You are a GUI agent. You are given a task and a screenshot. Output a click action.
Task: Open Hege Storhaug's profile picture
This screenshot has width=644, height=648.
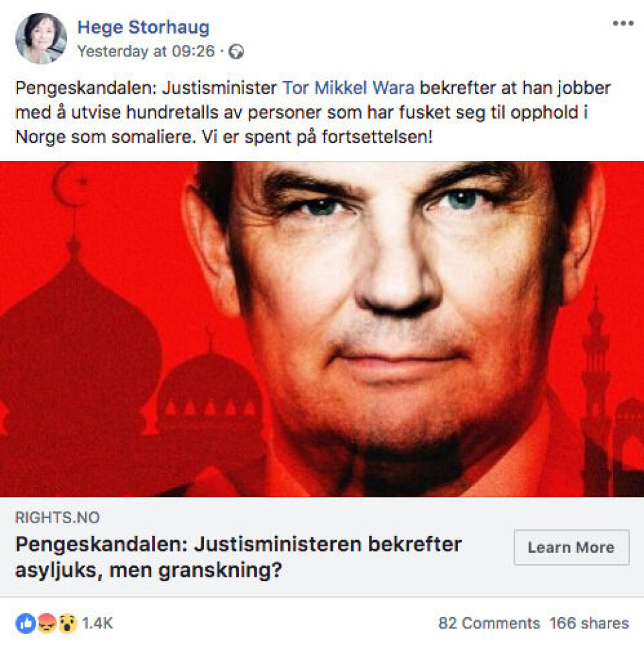41,38
